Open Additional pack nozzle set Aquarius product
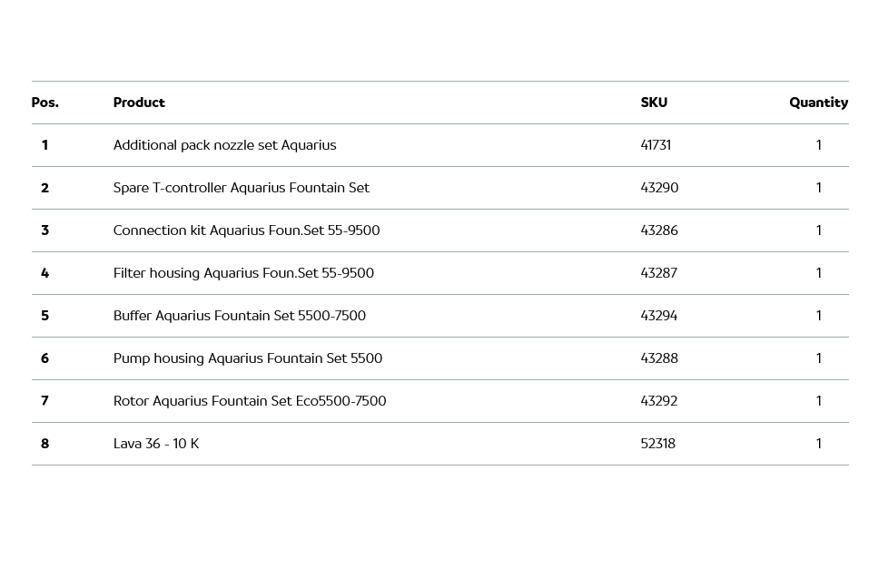Screen dimensions: 888x588 pyautogui.click(x=224, y=145)
